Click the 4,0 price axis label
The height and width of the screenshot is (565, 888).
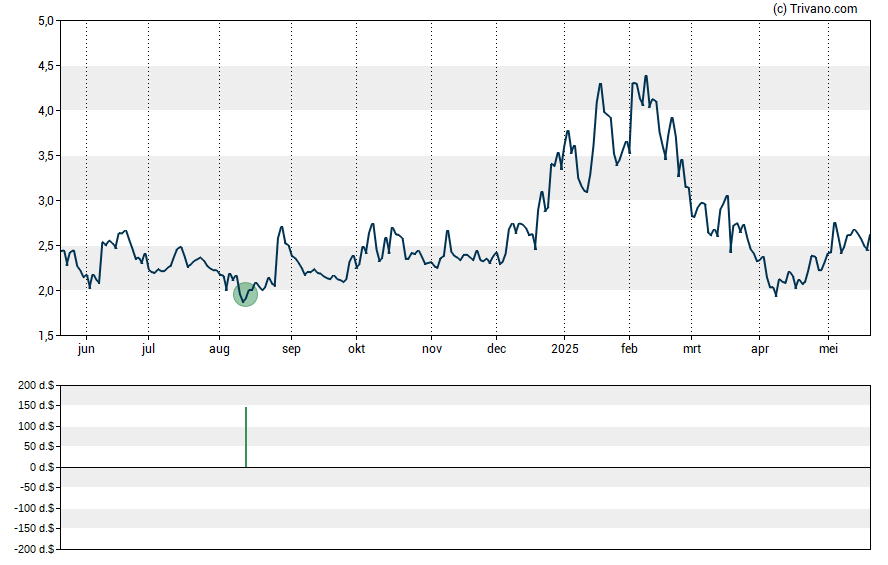[46, 110]
